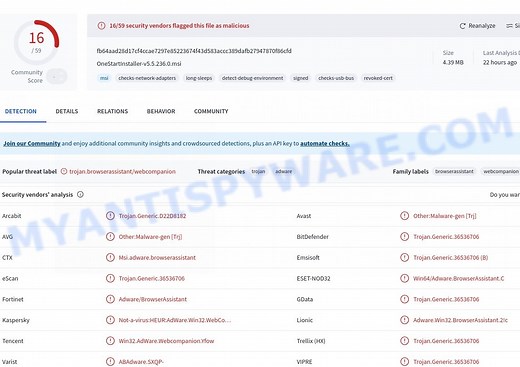This screenshot has width=520, height=367.
Task: Select the filename OneStartInstaller-v5.5.236.0.msi
Action: [139, 64]
